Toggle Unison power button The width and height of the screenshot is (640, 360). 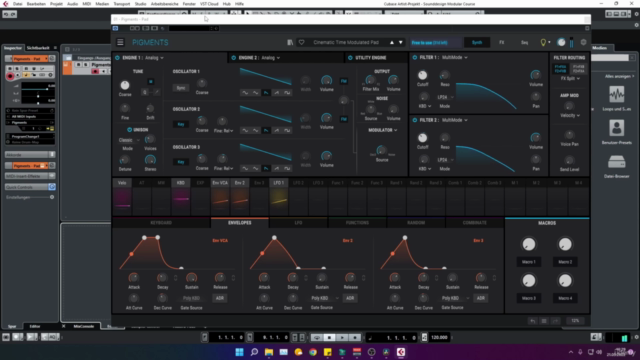[x=129, y=130]
